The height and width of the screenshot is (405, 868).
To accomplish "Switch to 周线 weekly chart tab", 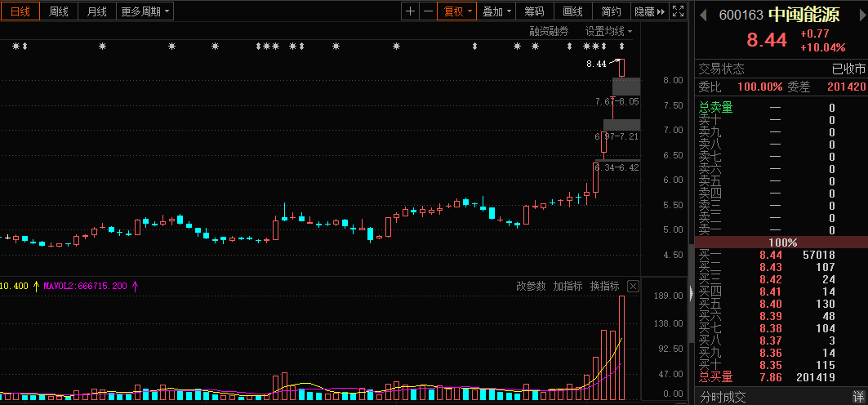I will click(x=59, y=11).
